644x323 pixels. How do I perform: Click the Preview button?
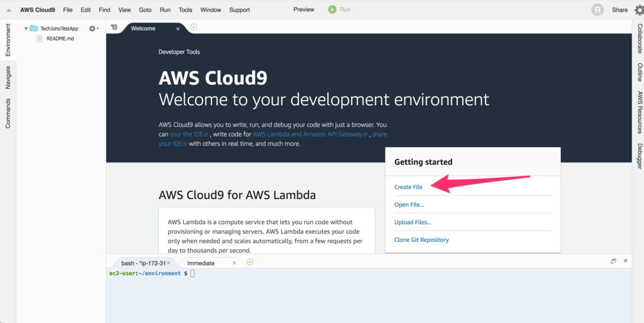pyautogui.click(x=303, y=9)
